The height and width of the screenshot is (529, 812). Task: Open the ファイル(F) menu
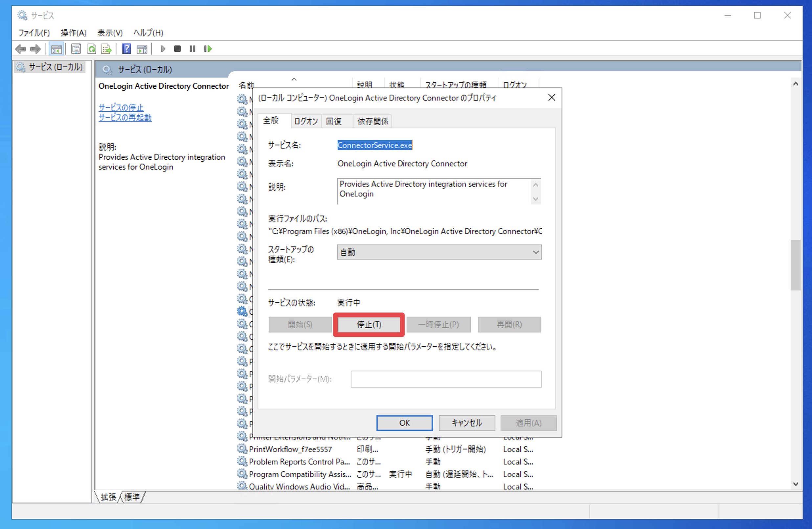pyautogui.click(x=34, y=33)
